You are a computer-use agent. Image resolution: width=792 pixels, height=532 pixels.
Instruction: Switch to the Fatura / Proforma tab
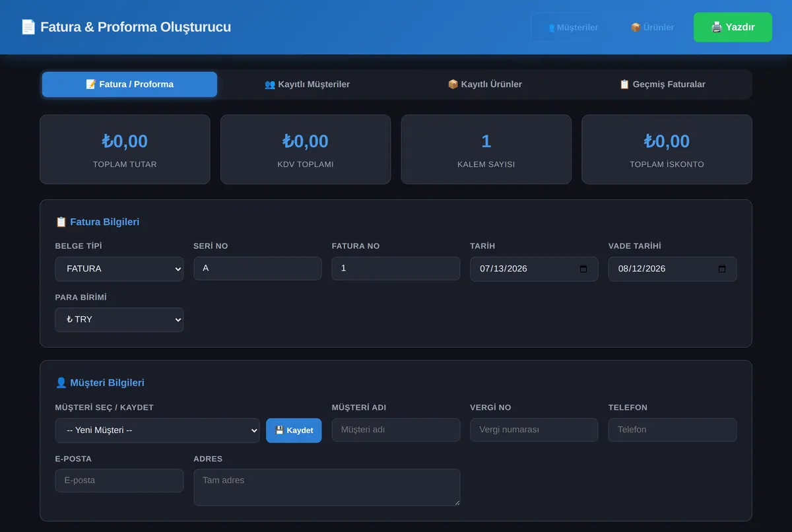coord(129,84)
